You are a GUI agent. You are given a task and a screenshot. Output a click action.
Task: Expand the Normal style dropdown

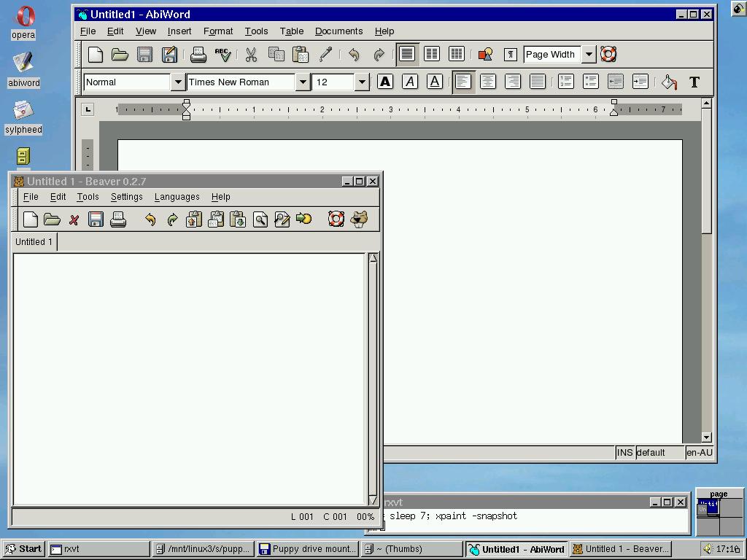click(178, 82)
